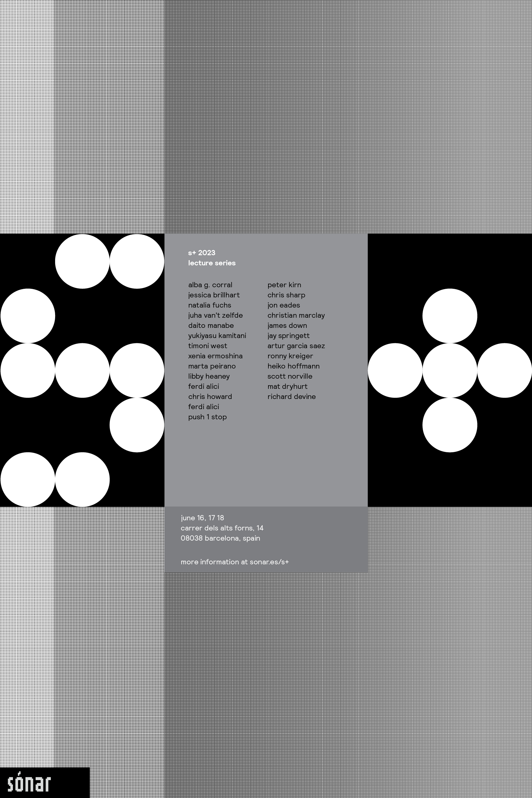Click the name 'jay springett'
Viewport: 532px width, 798px height.
point(288,336)
